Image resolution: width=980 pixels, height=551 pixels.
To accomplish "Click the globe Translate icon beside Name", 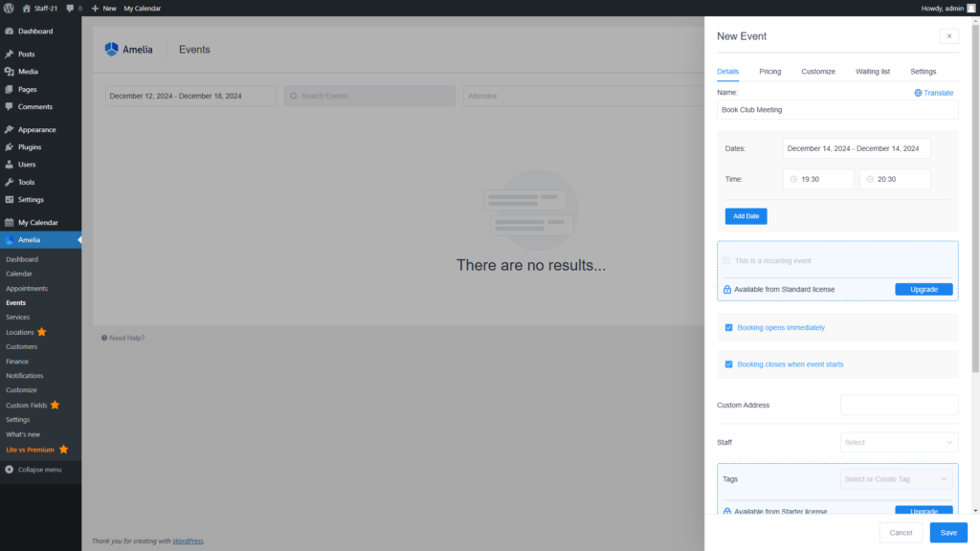I will [x=918, y=93].
